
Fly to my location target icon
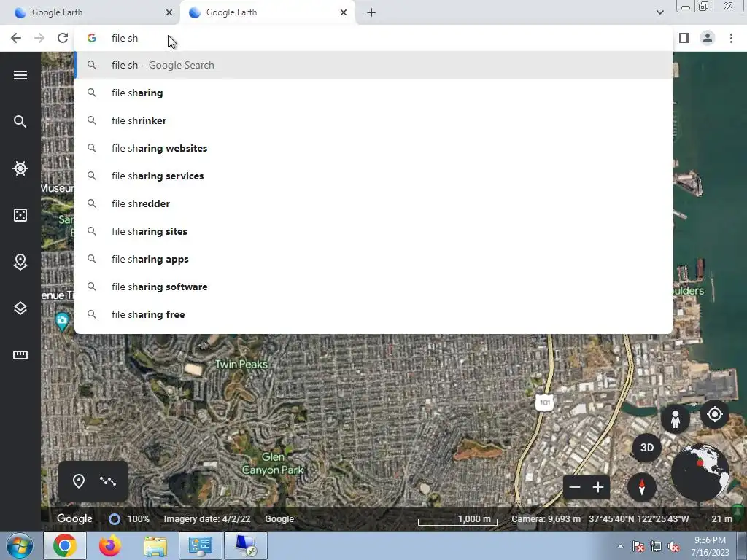[715, 414]
